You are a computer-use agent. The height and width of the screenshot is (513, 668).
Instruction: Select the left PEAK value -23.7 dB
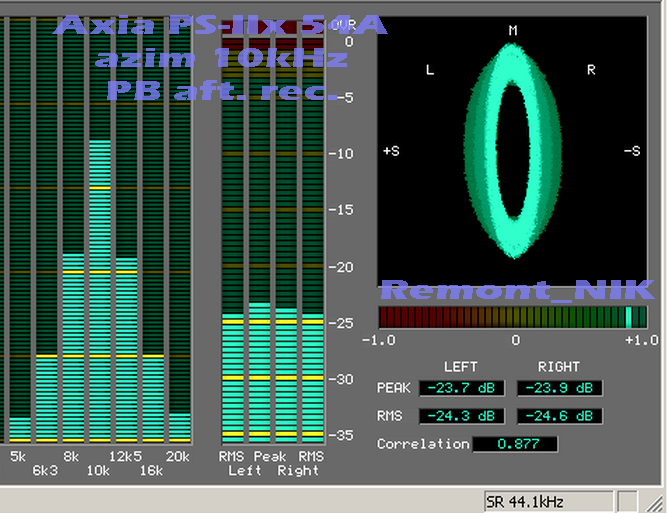pyautogui.click(x=460, y=388)
